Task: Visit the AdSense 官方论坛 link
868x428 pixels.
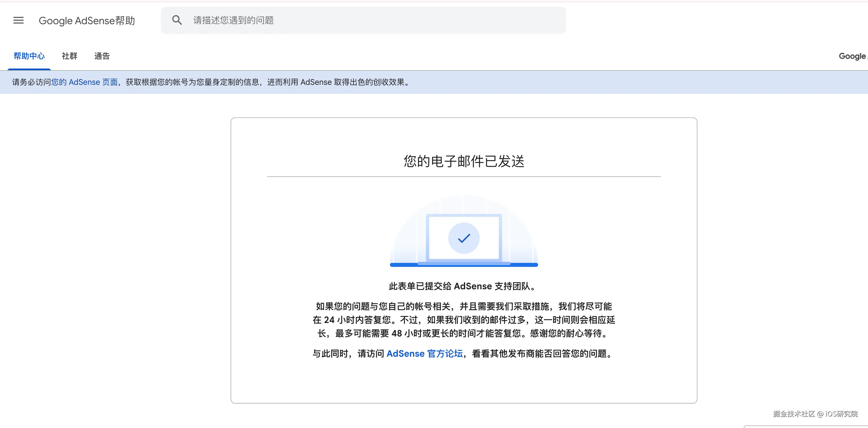Action: point(424,354)
